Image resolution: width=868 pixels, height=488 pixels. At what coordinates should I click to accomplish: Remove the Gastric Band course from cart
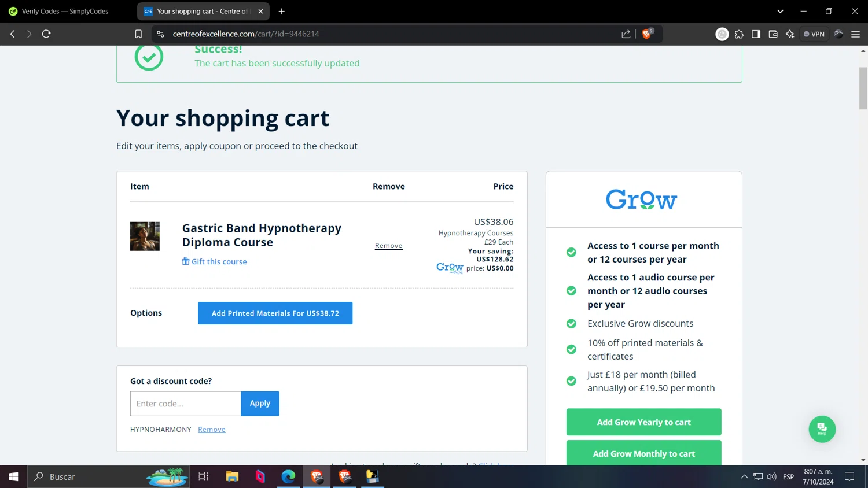[x=388, y=246]
